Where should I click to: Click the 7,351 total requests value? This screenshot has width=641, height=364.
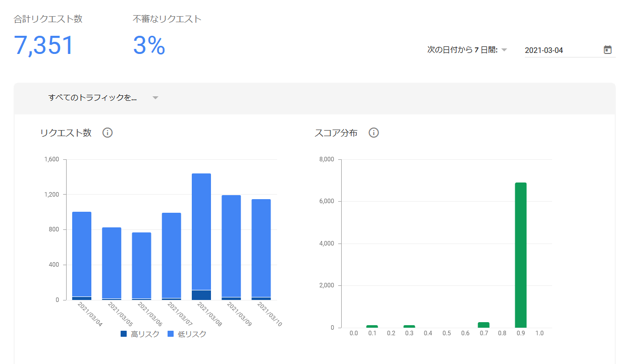(44, 45)
